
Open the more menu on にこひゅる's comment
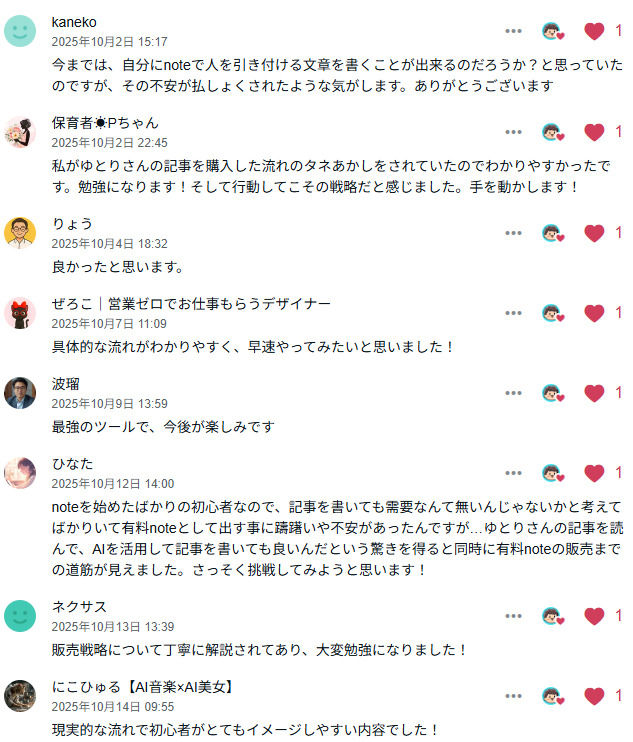[x=514, y=696]
